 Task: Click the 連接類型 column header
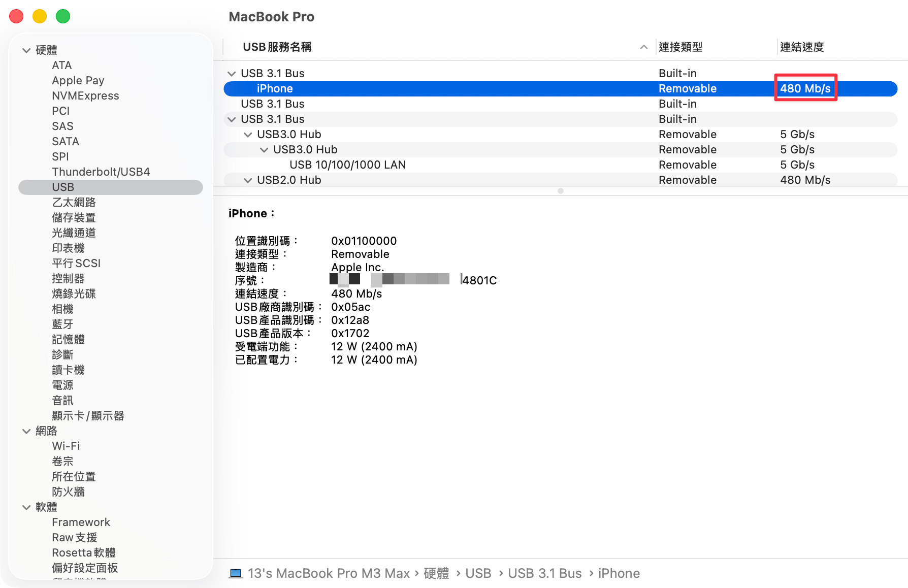pyautogui.click(x=680, y=47)
